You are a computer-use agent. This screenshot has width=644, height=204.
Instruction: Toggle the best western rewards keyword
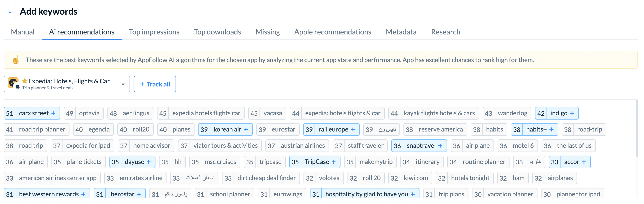[47, 194]
